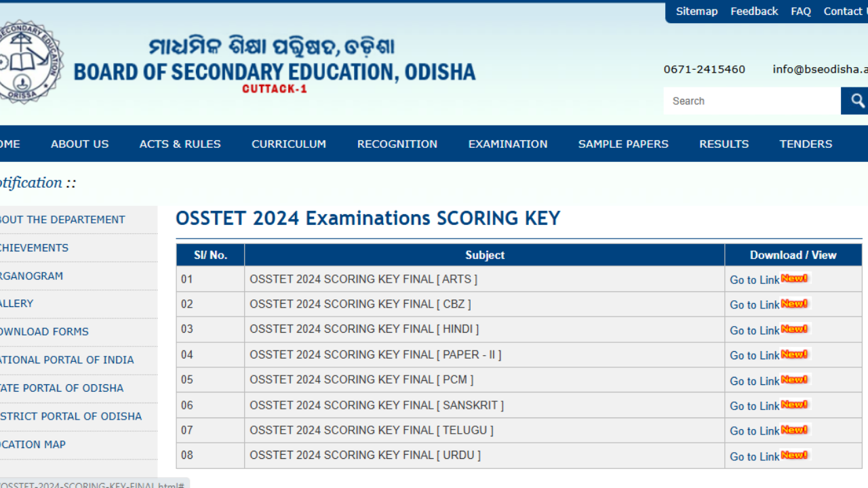Open the RESULTS menu

(724, 144)
